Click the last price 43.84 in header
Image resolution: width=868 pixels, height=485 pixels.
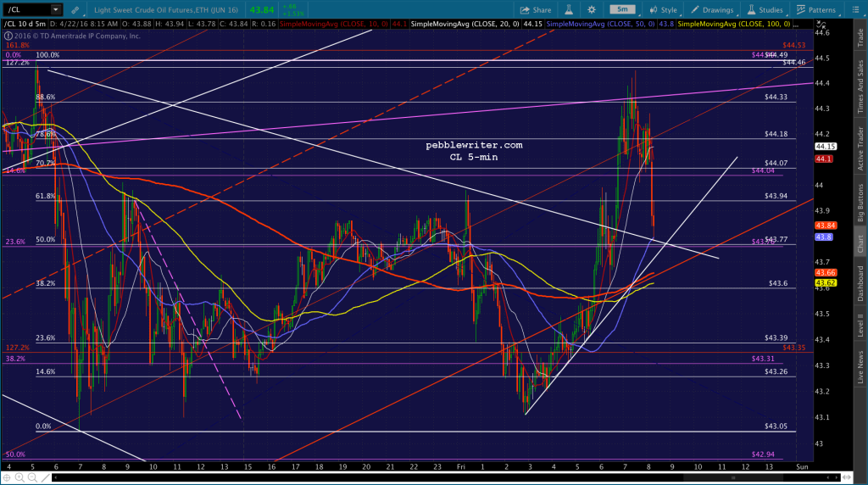(262, 10)
